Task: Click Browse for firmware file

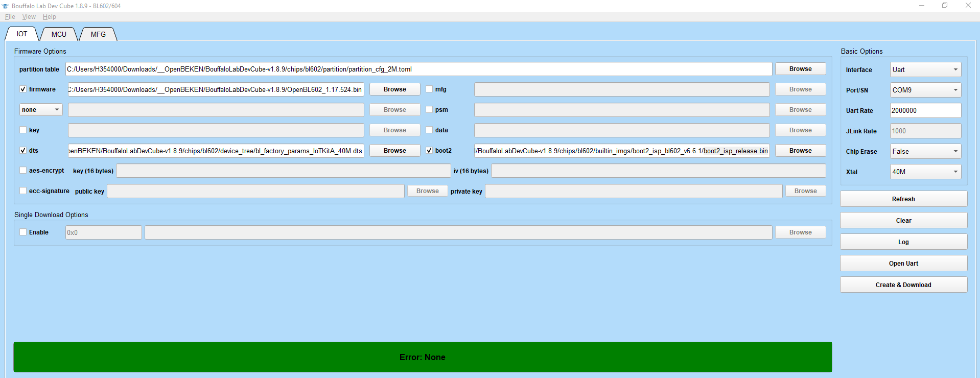Action: pos(394,89)
